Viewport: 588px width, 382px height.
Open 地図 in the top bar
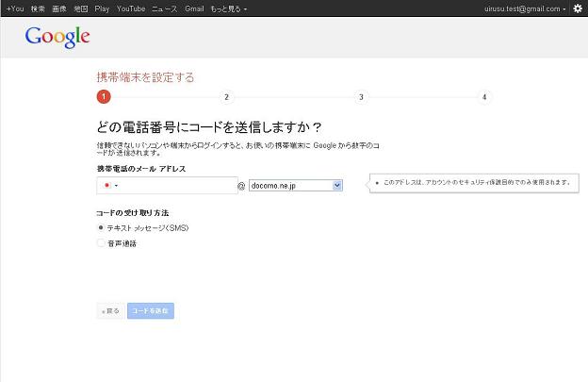pyautogui.click(x=81, y=8)
